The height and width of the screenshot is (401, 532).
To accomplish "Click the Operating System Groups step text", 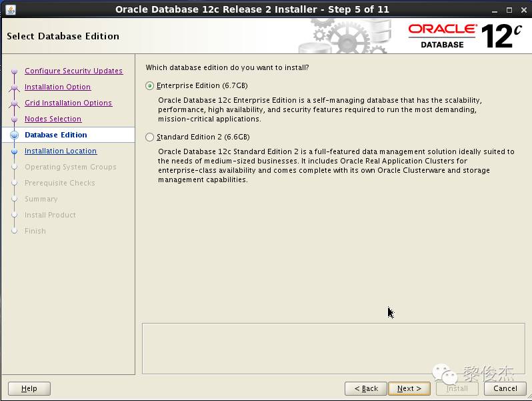I will (x=71, y=167).
